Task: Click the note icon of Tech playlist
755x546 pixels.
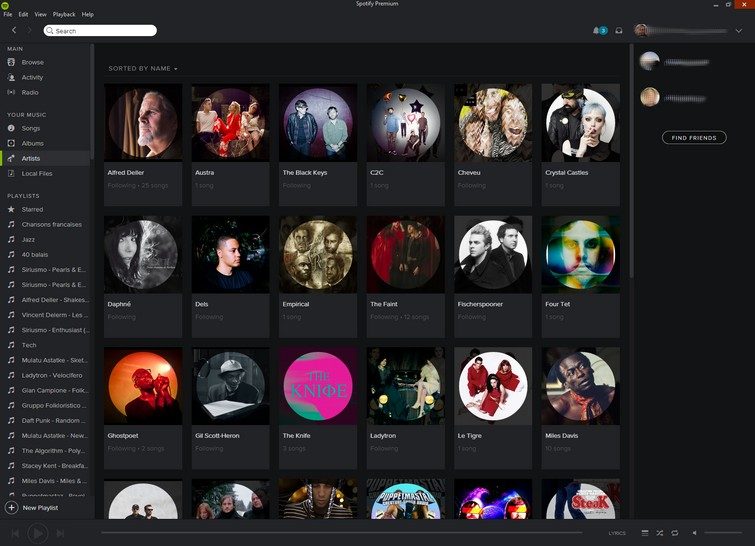Action: click(11, 345)
